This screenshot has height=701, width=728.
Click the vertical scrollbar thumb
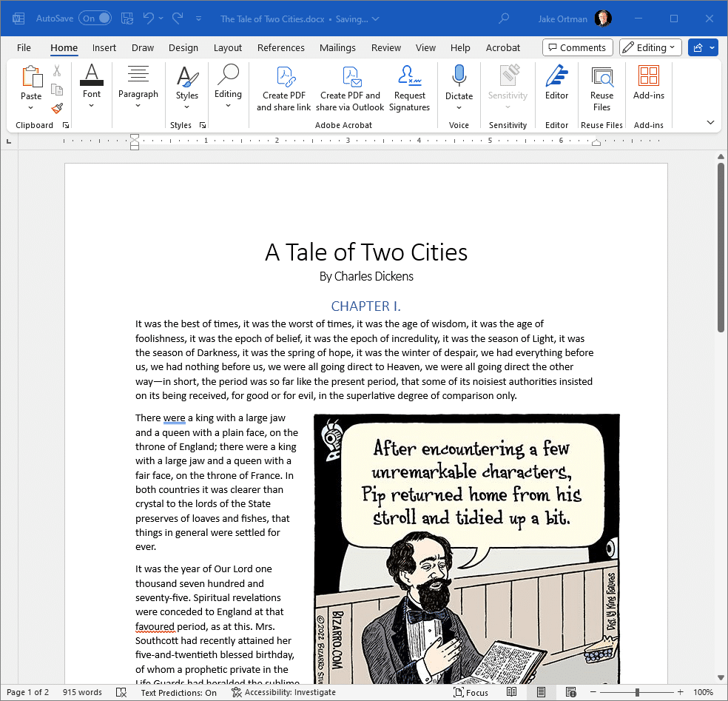coord(721,247)
